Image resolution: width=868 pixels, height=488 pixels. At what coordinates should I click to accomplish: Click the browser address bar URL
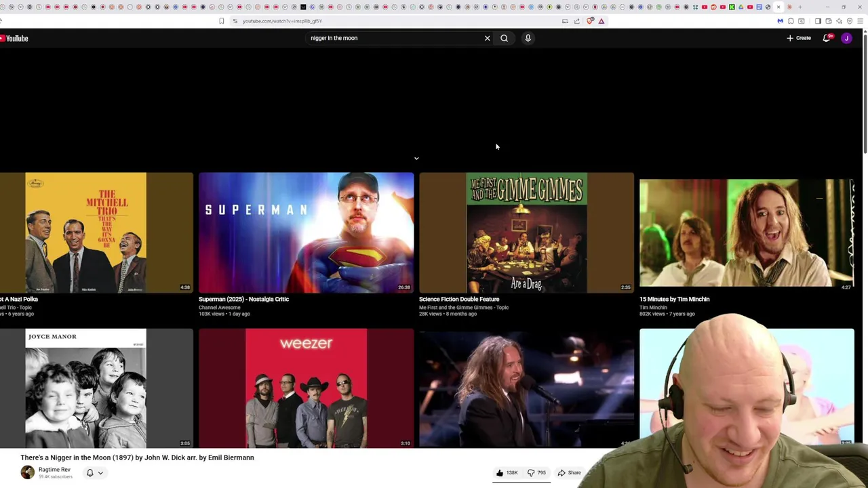click(282, 21)
